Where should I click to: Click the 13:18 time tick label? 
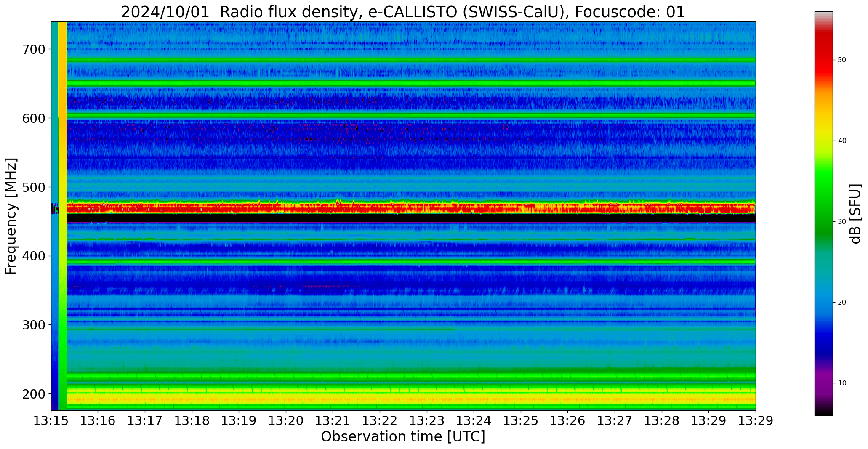tap(192, 421)
